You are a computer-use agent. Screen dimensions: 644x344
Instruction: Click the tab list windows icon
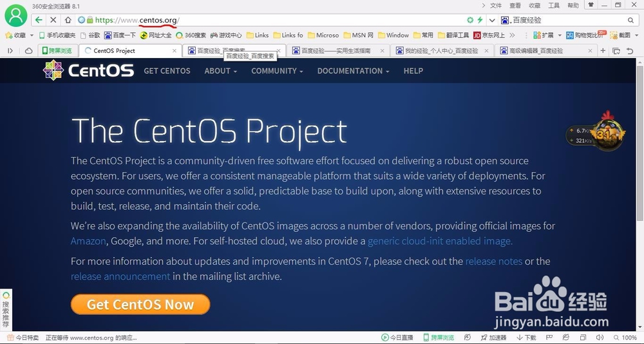(x=616, y=51)
